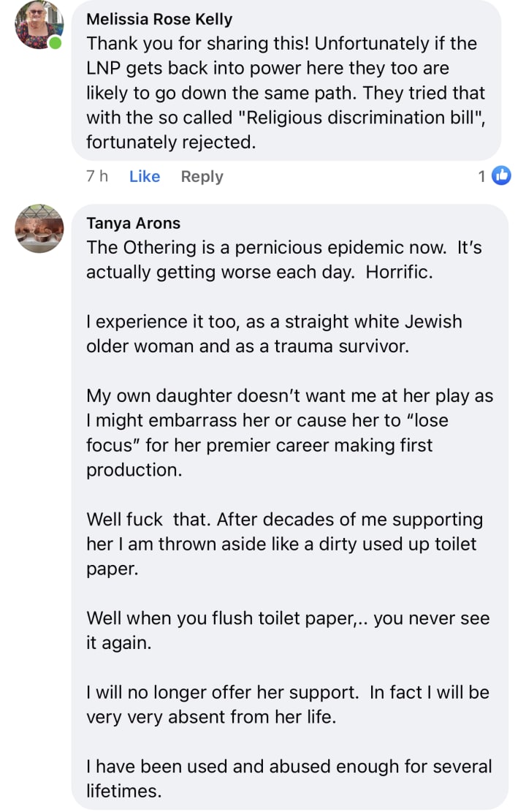The width and height of the screenshot is (526, 812).
Task: Reply to Melissia Rose Kelly's comment
Action: point(202,177)
